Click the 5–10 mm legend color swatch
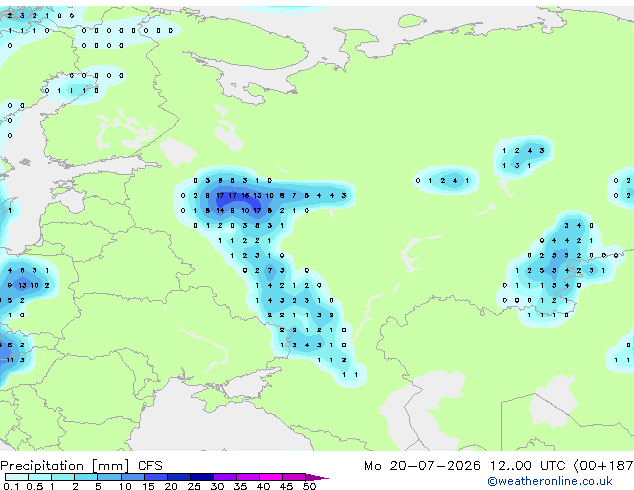The width and height of the screenshot is (634, 490). (x=110, y=477)
